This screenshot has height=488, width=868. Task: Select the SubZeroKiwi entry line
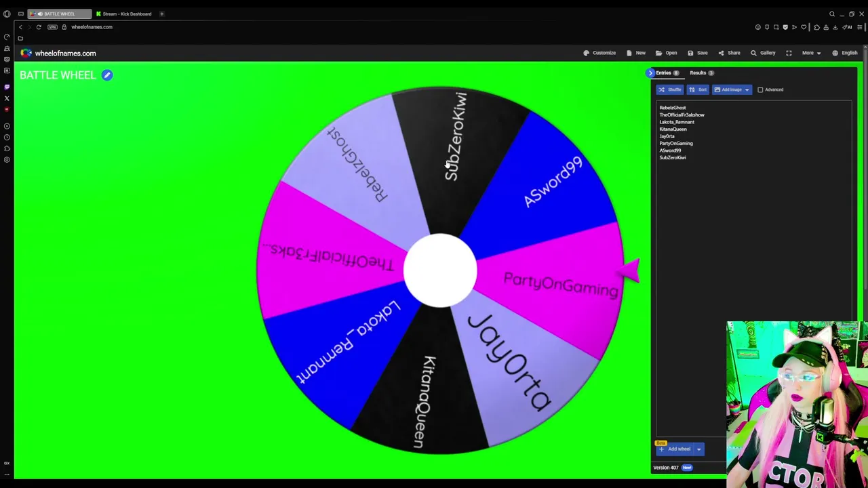pos(673,157)
